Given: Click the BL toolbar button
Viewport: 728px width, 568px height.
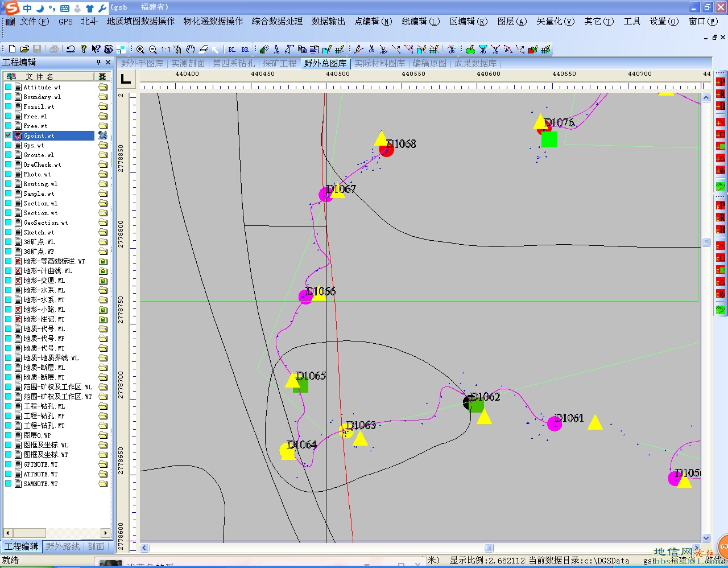Looking at the screenshot, I should (x=232, y=50).
